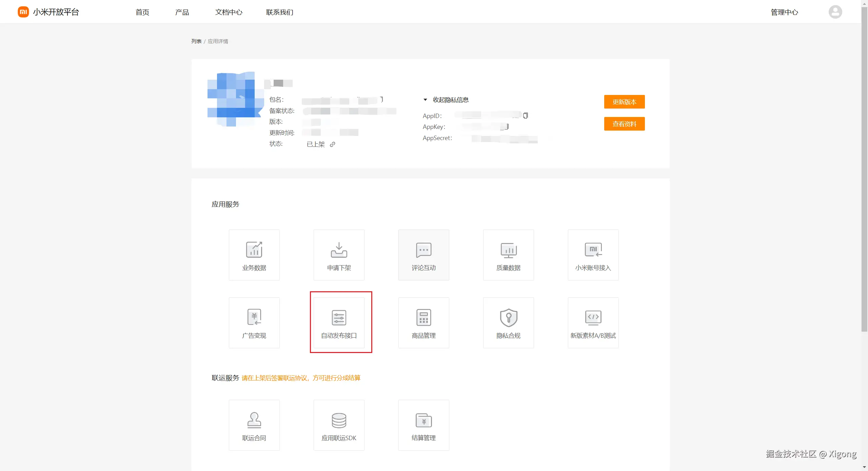Viewport: 868px width, 471px height.
Task: Open 文档中心 in the top navigation
Action: 229,12
